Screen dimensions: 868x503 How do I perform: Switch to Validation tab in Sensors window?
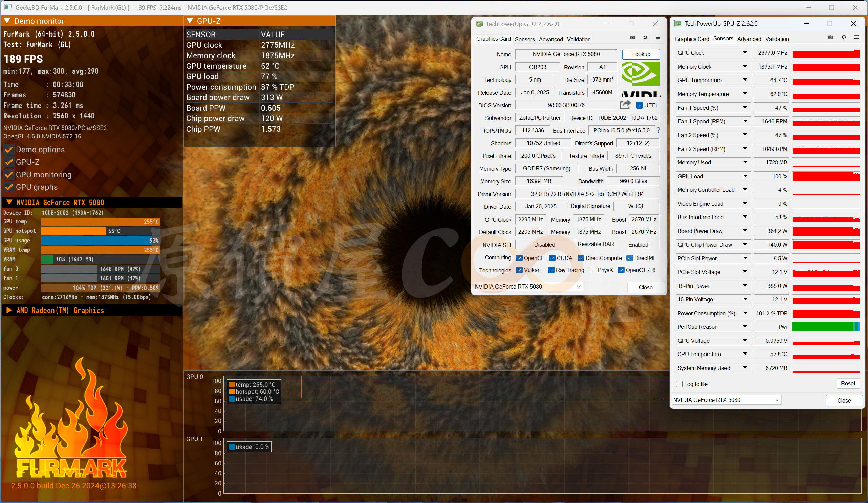(777, 39)
